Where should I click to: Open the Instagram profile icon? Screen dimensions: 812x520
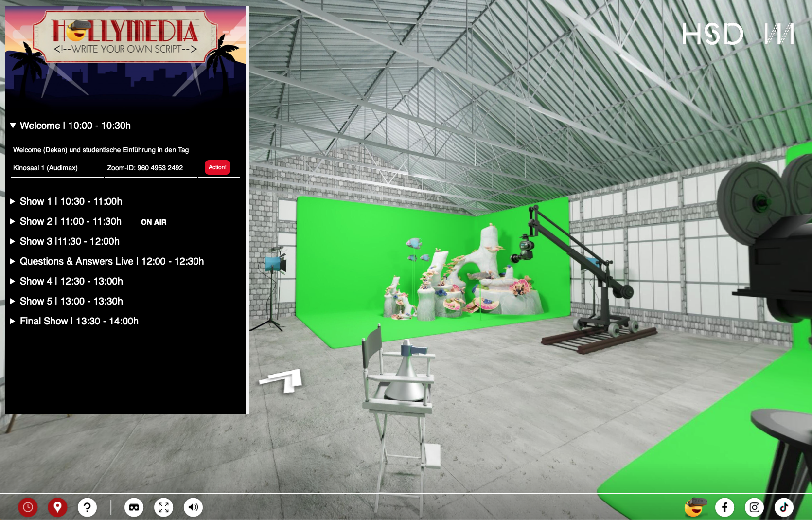(754, 507)
